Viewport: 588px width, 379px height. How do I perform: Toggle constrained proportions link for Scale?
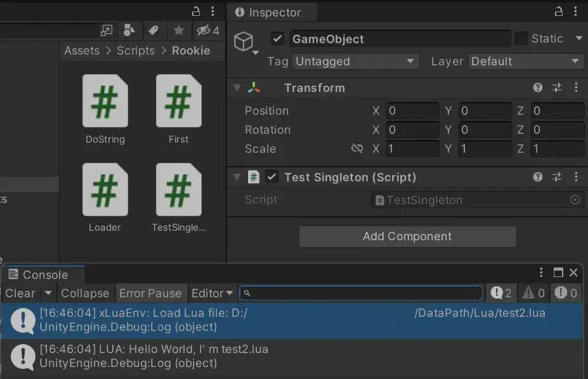point(357,149)
